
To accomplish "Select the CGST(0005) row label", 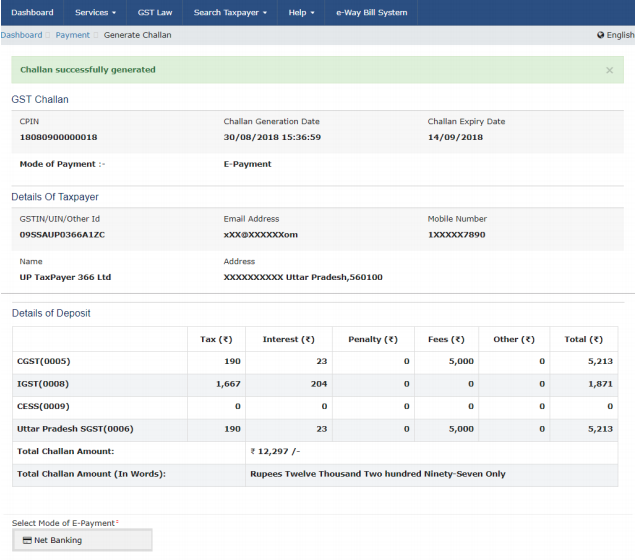I will tap(44, 361).
